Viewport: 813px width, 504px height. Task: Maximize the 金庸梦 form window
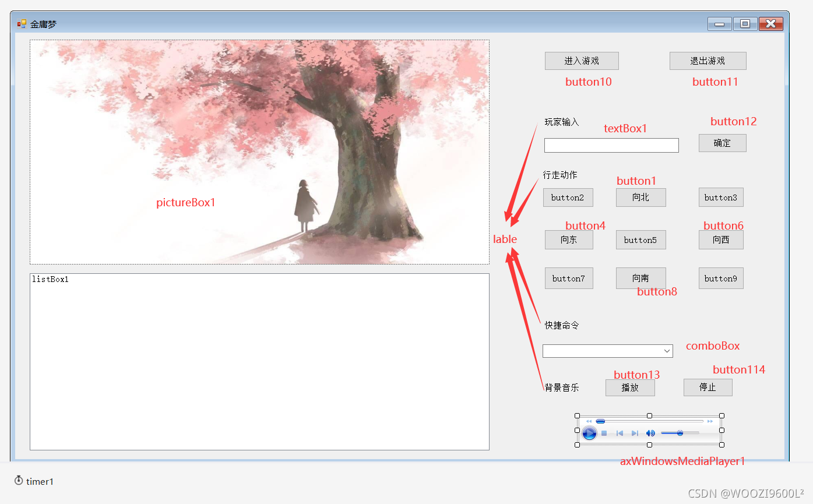(x=745, y=24)
